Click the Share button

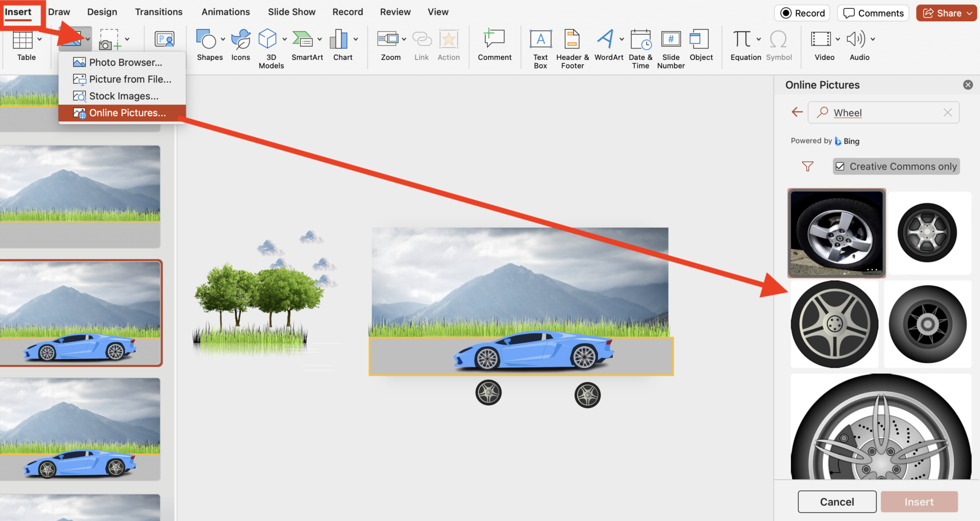point(946,13)
